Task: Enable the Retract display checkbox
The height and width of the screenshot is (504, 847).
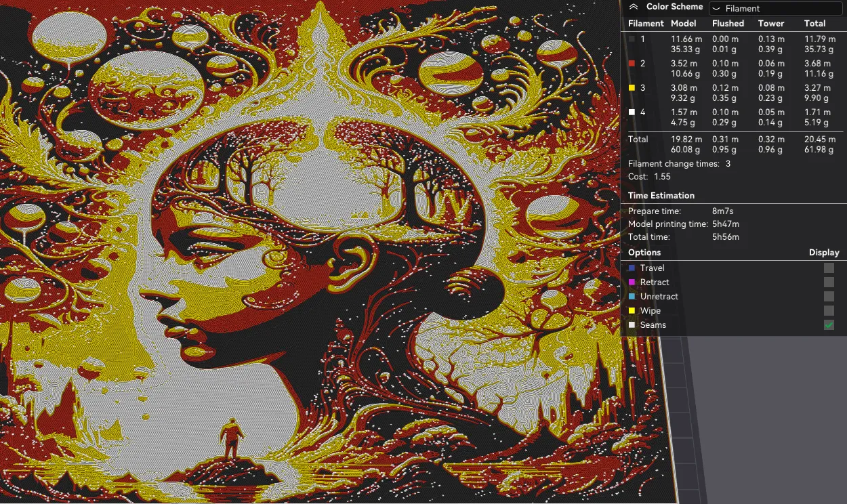Action: point(829,282)
